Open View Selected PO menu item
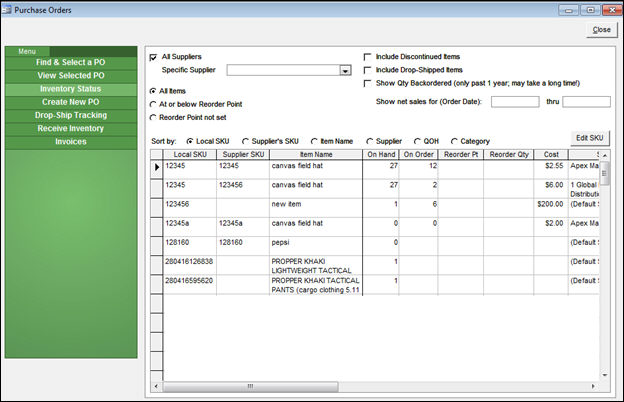Image resolution: width=624 pixels, height=402 pixels. click(71, 76)
